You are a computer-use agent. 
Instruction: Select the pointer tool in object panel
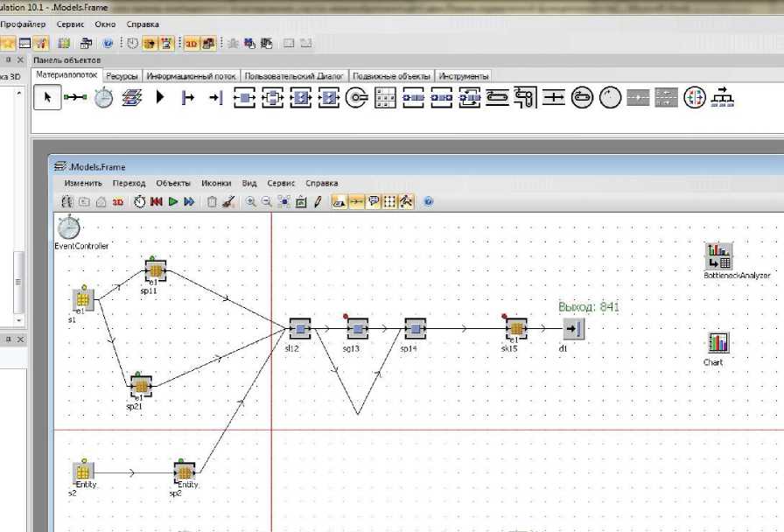[x=47, y=98]
